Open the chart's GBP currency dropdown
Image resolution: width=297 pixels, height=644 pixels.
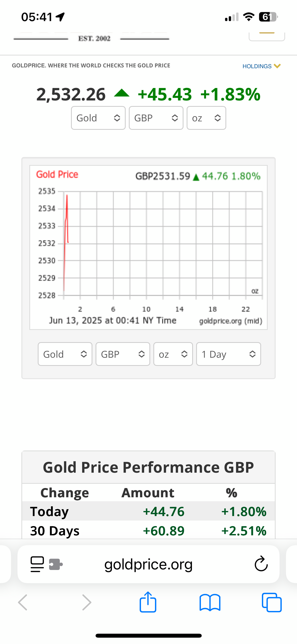(x=123, y=354)
